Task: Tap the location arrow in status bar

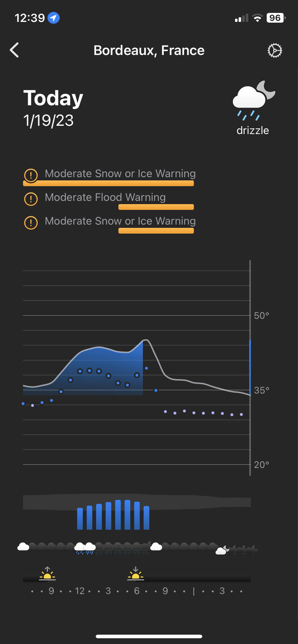Action: [x=54, y=18]
